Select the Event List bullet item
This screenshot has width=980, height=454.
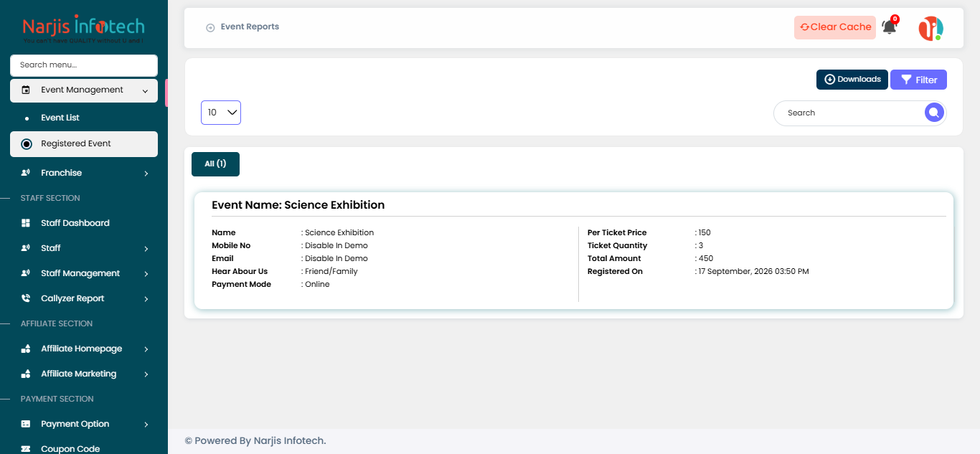27,118
